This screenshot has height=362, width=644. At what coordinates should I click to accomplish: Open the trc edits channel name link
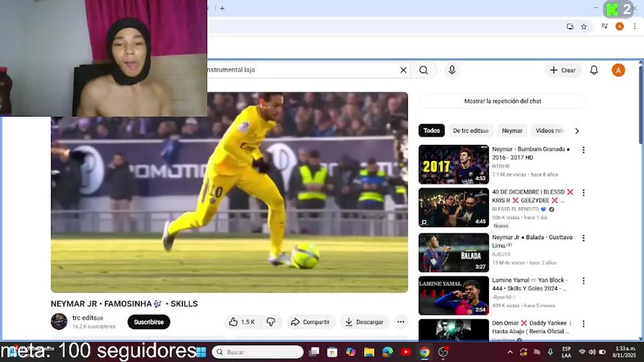click(88, 318)
